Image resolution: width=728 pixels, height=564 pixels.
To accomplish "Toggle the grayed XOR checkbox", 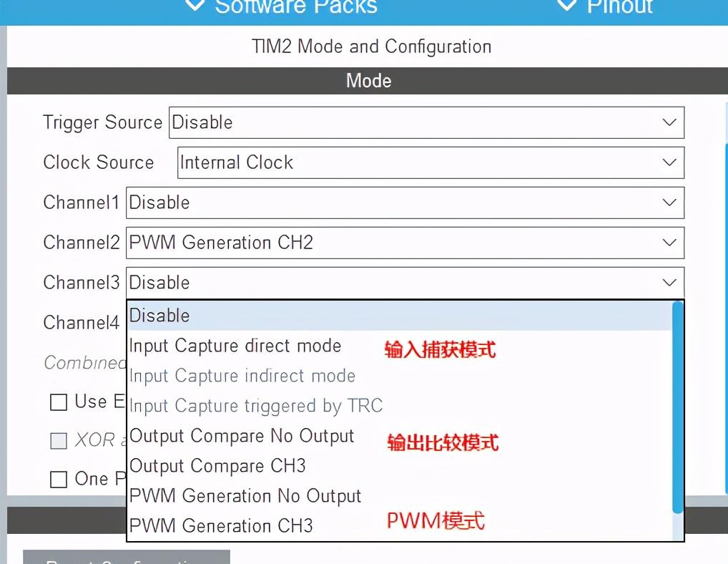I will tap(58, 441).
